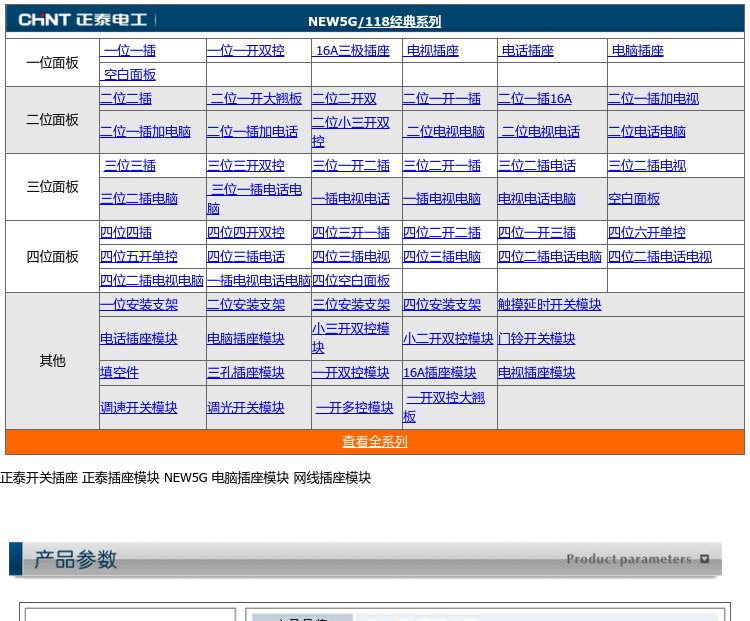Open the 填空件 link
750x621 pixels.
(119, 372)
